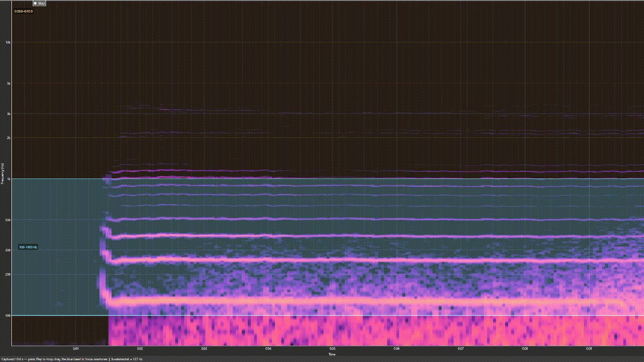The image size is (644, 362).
Task: Click the 0:07 time axis tick
Action: click(x=461, y=349)
